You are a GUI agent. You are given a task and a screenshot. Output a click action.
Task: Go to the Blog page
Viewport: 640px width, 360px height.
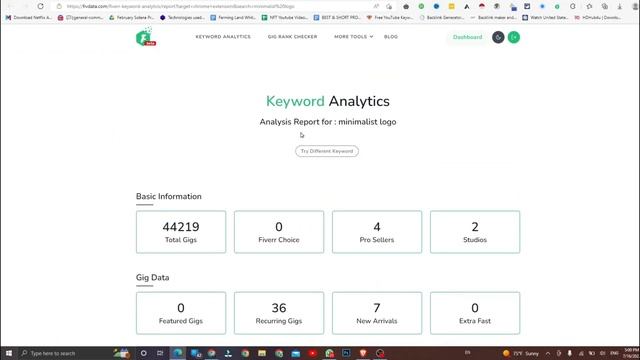pos(391,37)
